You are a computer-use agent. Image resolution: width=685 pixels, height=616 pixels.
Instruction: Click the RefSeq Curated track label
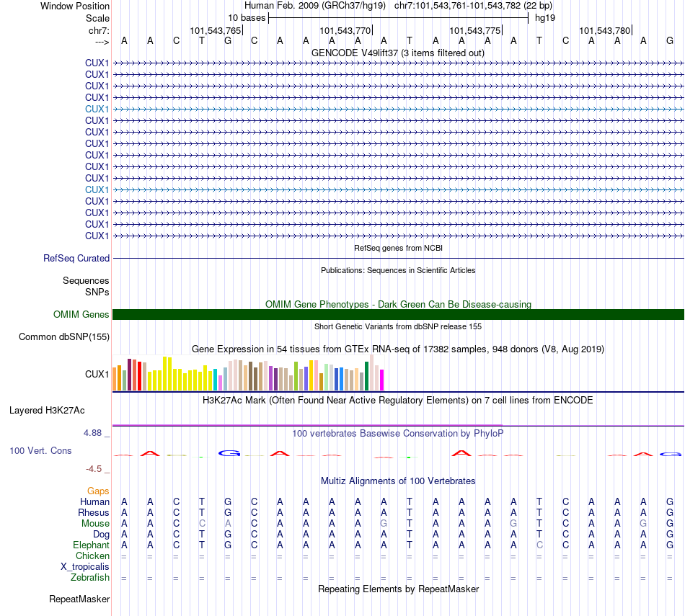(x=76, y=259)
